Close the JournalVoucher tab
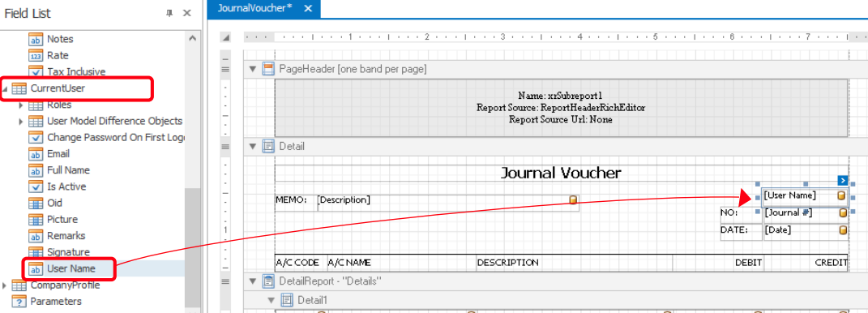The height and width of the screenshot is (313, 868). (x=308, y=8)
